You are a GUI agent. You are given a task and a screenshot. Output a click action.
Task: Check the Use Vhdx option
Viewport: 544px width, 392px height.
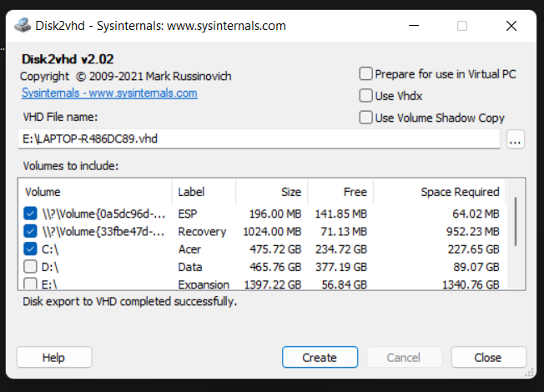pyautogui.click(x=365, y=96)
